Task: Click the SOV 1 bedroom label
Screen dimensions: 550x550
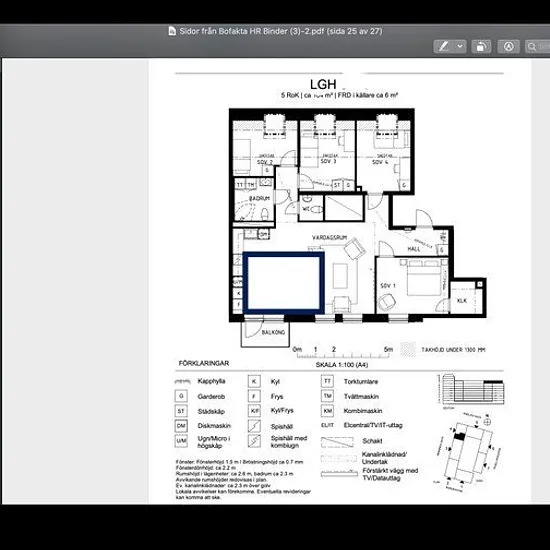Action: click(388, 286)
